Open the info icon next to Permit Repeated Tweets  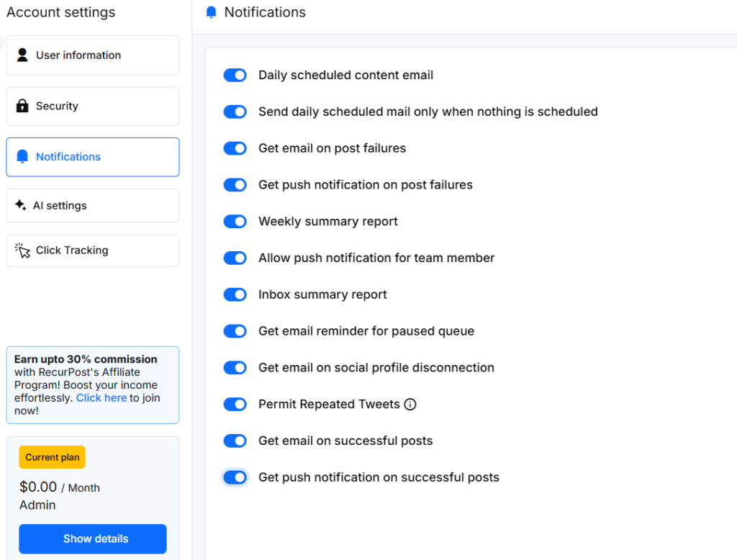[x=410, y=405]
